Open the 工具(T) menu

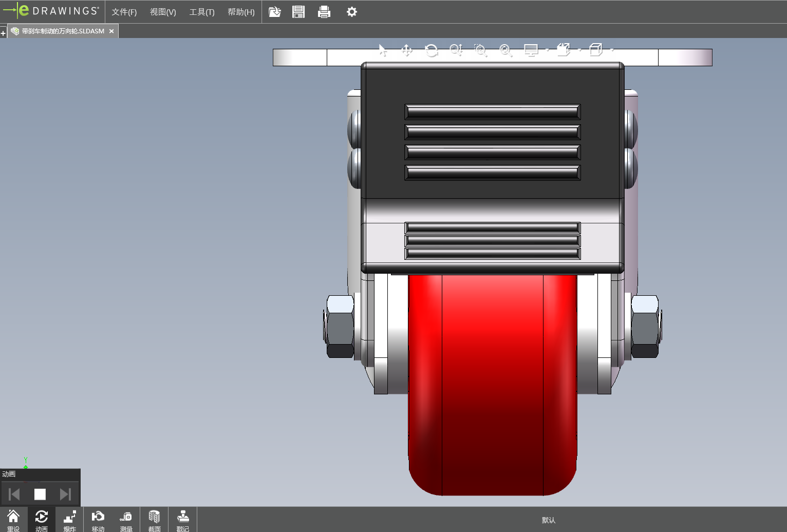(202, 12)
